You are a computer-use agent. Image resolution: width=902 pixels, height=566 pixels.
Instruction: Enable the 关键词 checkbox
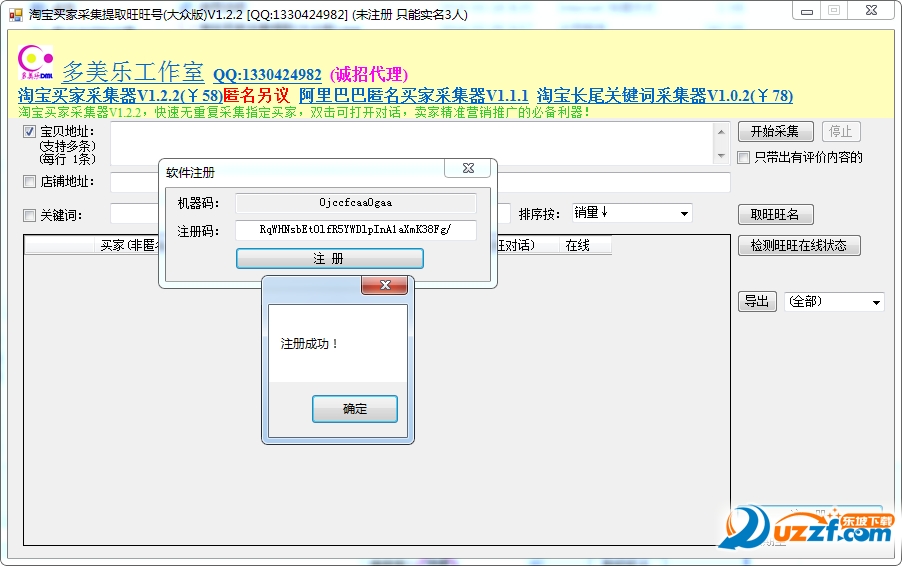[29, 216]
